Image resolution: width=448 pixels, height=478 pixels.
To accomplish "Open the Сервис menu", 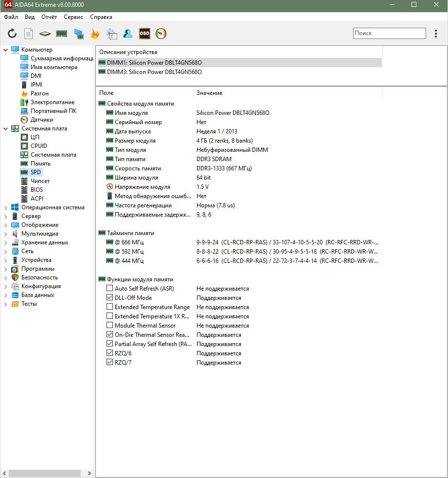I will 73,17.
